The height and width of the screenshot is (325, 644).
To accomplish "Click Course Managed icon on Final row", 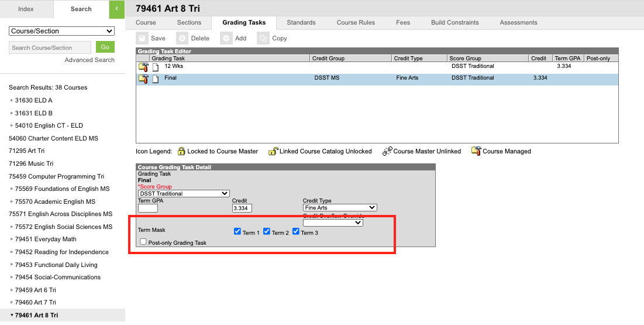I will click(143, 79).
